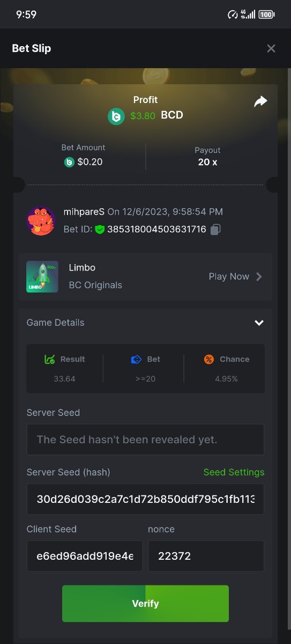Tap the small coin icon by Bet Amount
Image resolution: width=291 pixels, height=644 pixels.
69,162
